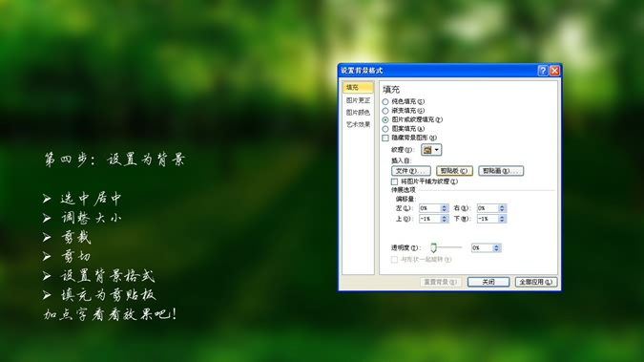
Task: Click the line 加点字看看效果吧!
Action: click(x=110, y=314)
